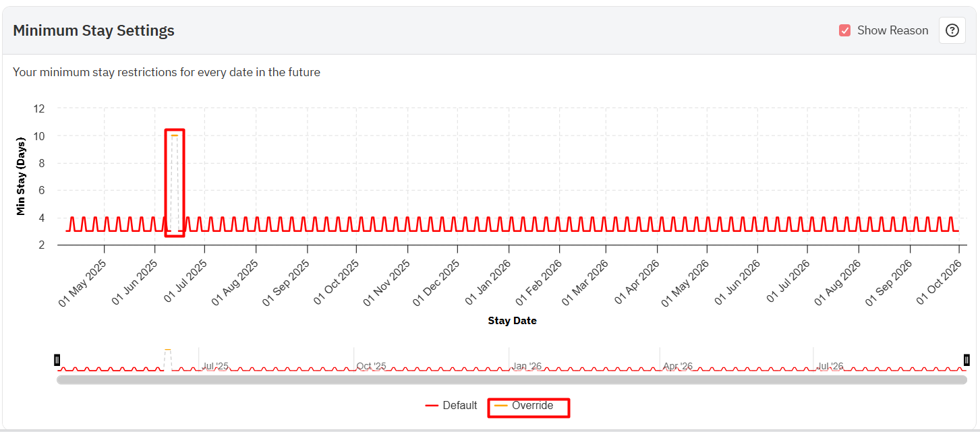Click the left navigator range handle
The width and height of the screenshot is (980, 432).
click(x=57, y=360)
